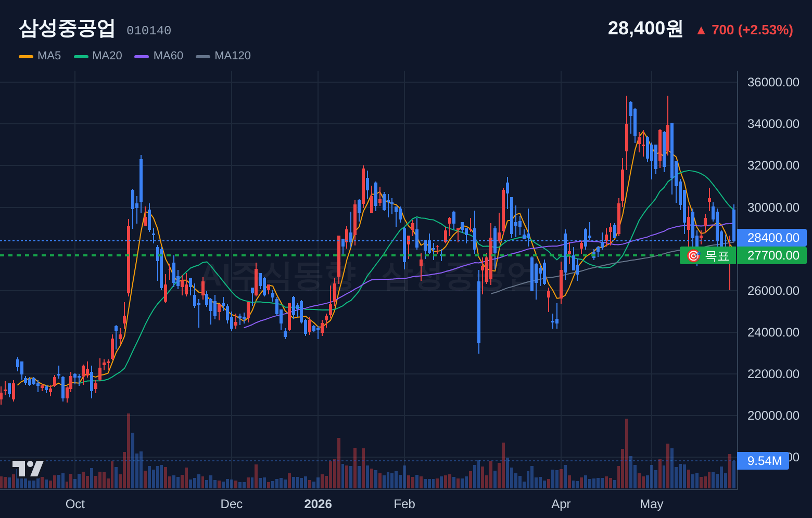Click the Feb time axis label
Image resolution: width=812 pixels, height=518 pixels.
click(x=404, y=504)
